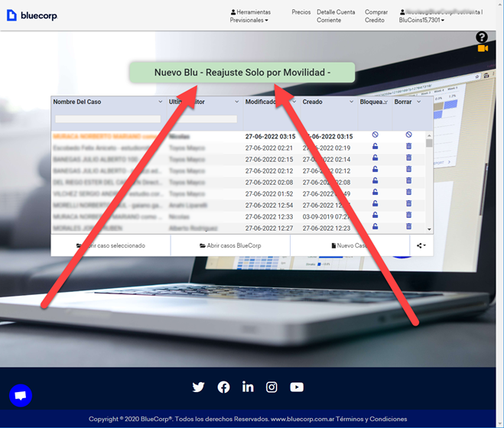Select row modified 27-06-2022 03:15
The image size is (504, 428).
pyautogui.click(x=239, y=137)
